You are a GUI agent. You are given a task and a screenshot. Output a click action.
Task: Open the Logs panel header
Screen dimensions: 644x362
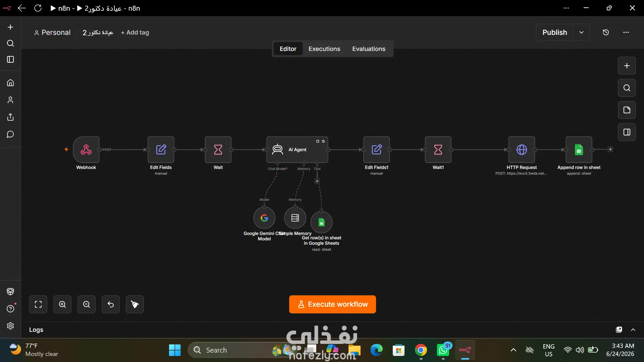[x=36, y=330]
